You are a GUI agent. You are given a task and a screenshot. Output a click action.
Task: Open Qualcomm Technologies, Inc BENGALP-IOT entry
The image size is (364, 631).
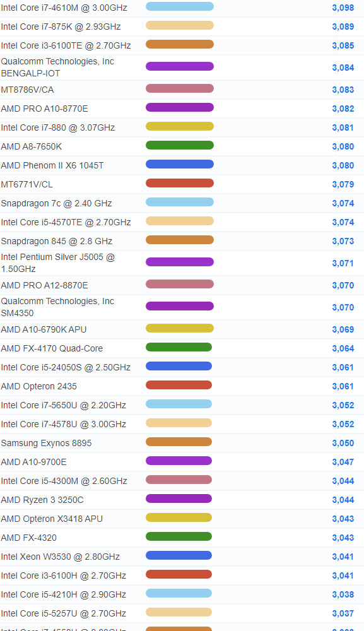pos(57,68)
